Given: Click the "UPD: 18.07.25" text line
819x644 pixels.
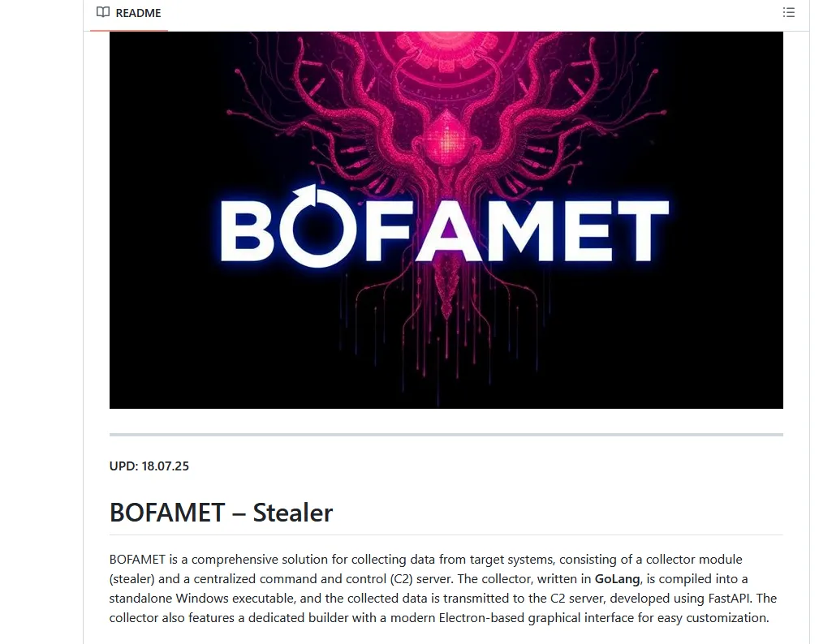Looking at the screenshot, I should [x=149, y=466].
